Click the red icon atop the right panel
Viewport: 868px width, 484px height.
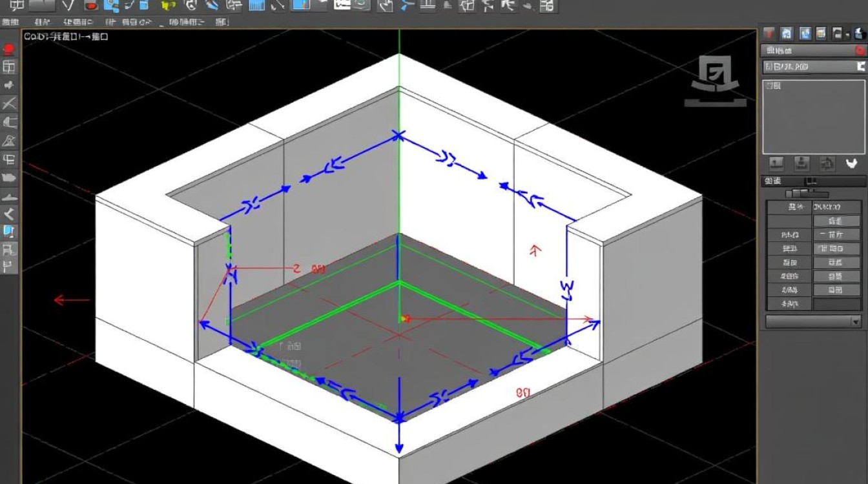(x=769, y=33)
